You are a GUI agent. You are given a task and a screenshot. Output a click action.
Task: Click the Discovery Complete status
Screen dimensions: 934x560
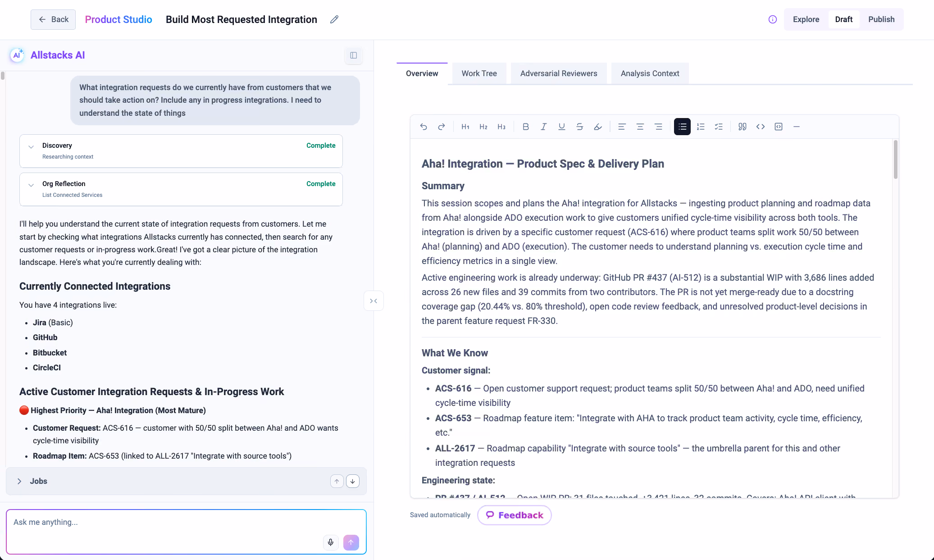click(x=321, y=146)
